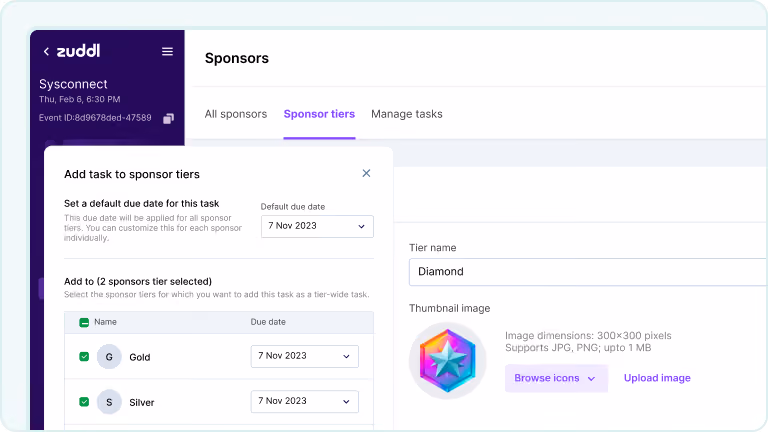768x432 pixels.
Task: Change the Gold tier due date dropdown
Action: (305, 356)
